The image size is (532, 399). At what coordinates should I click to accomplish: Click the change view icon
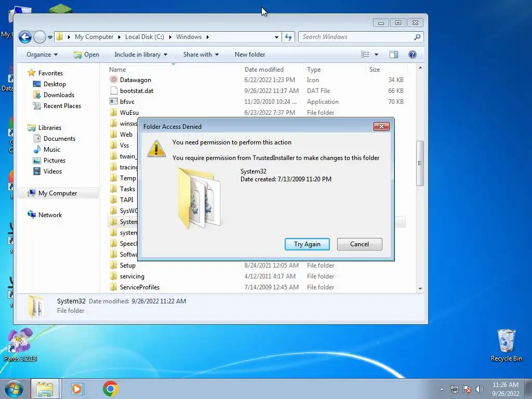point(365,55)
